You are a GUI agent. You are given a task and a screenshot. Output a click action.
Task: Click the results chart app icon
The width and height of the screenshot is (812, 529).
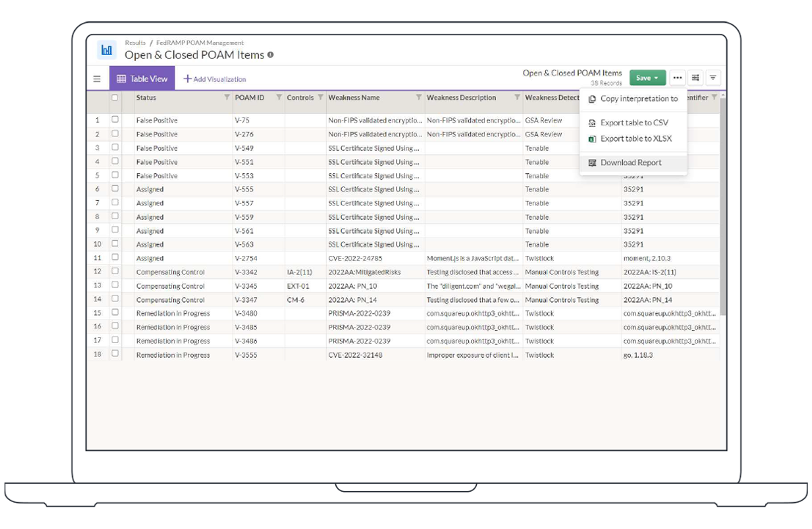(107, 50)
